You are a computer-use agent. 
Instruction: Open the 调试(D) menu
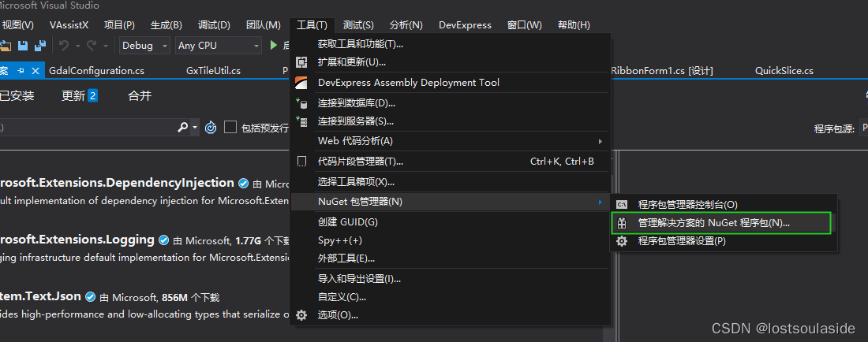point(214,25)
